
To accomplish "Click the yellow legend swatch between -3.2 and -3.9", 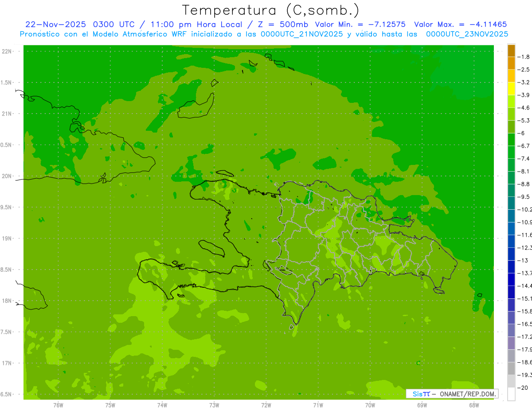I will pyautogui.click(x=511, y=89).
